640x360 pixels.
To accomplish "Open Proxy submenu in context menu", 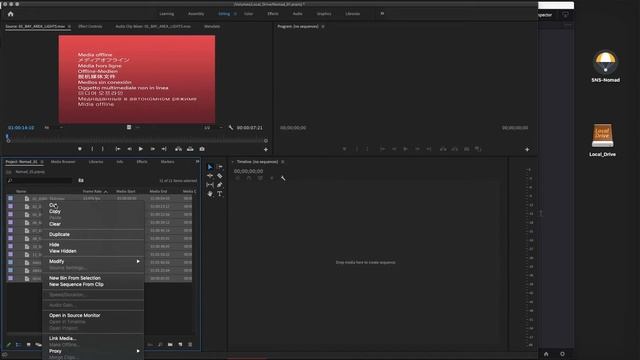I will point(93,351).
